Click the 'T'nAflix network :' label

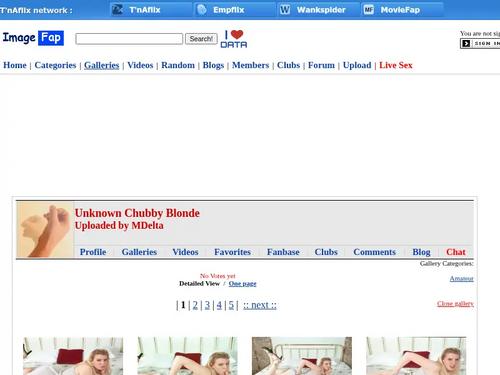(x=36, y=10)
